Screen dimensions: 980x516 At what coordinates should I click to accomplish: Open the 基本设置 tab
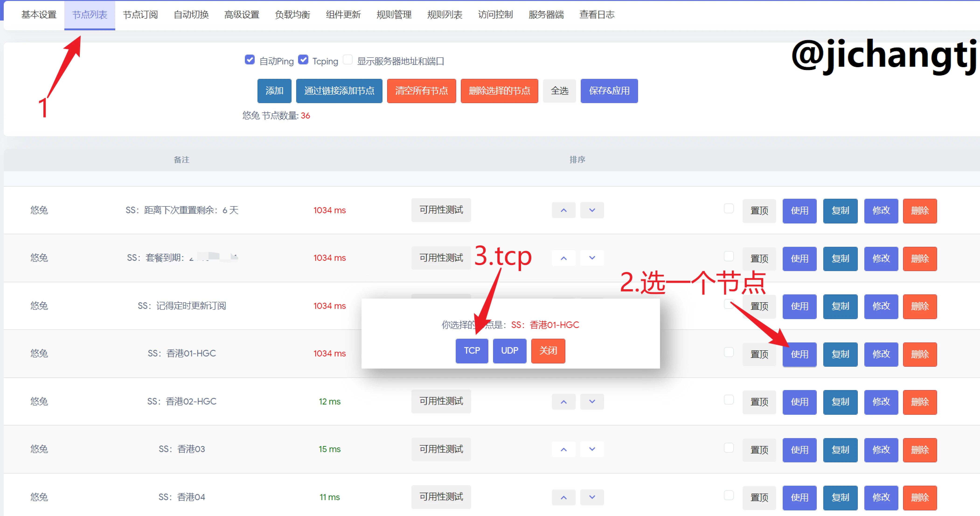click(39, 15)
